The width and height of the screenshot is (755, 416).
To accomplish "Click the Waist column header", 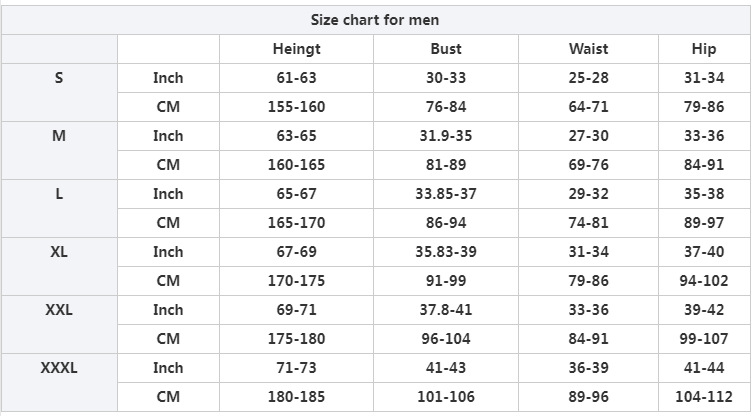I will pos(588,49).
